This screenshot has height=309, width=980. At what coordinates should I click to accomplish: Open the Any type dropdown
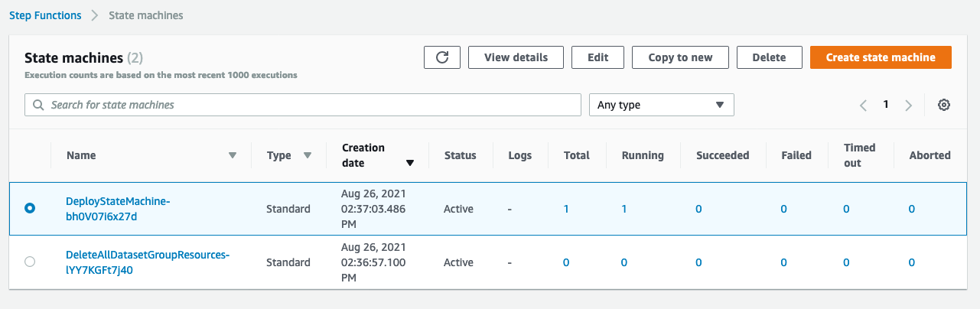click(x=661, y=105)
